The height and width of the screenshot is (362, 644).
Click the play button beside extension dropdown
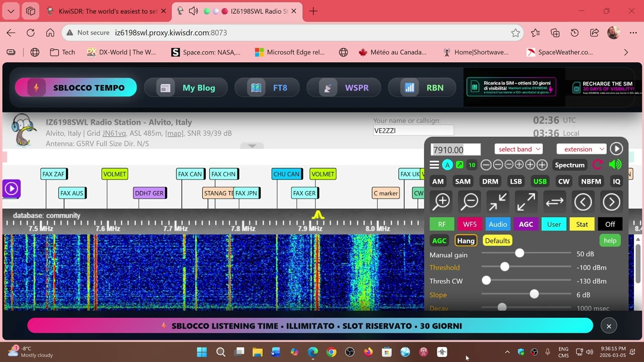(616, 149)
